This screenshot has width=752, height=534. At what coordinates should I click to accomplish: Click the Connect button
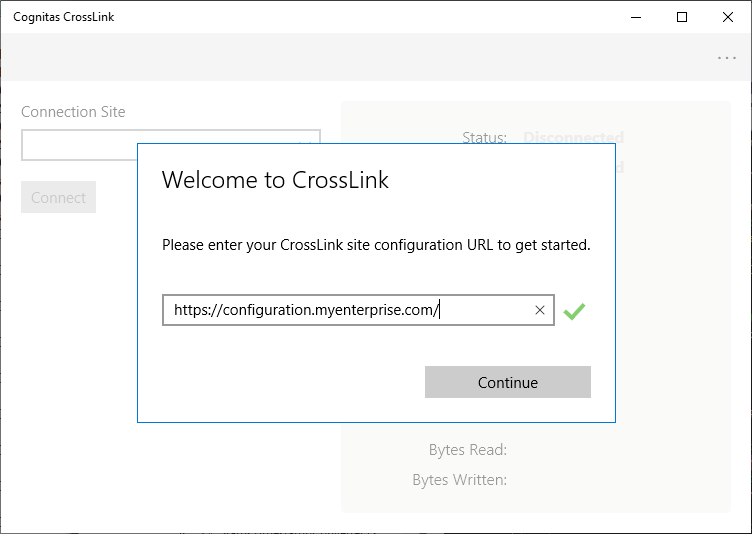pos(58,197)
